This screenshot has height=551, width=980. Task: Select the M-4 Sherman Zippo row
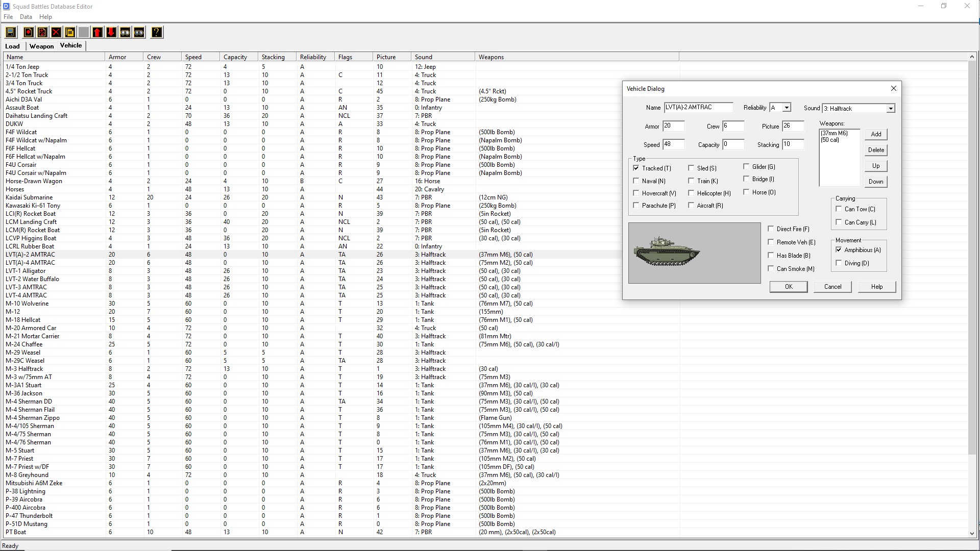pyautogui.click(x=33, y=418)
